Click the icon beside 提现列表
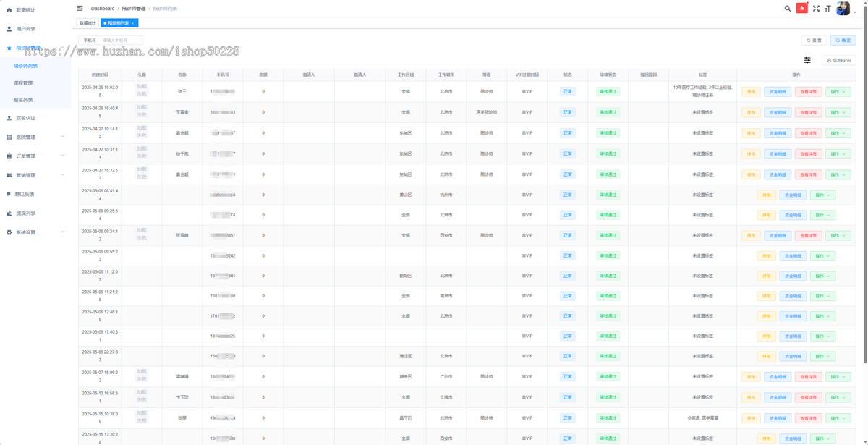 point(9,213)
